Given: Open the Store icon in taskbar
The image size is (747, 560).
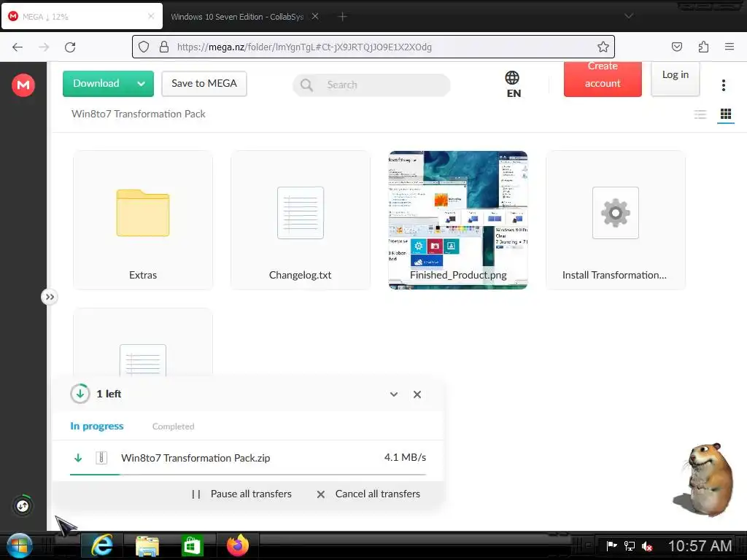Looking at the screenshot, I should pyautogui.click(x=192, y=545).
